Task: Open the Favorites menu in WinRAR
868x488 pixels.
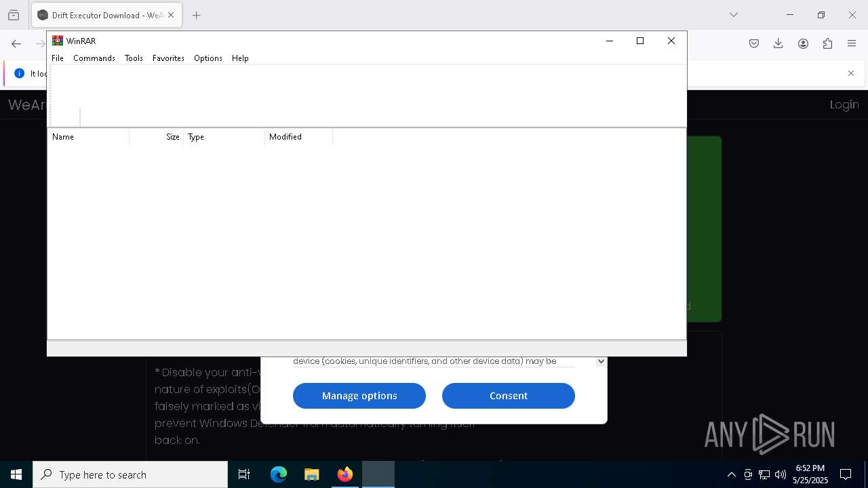Action: pos(168,58)
